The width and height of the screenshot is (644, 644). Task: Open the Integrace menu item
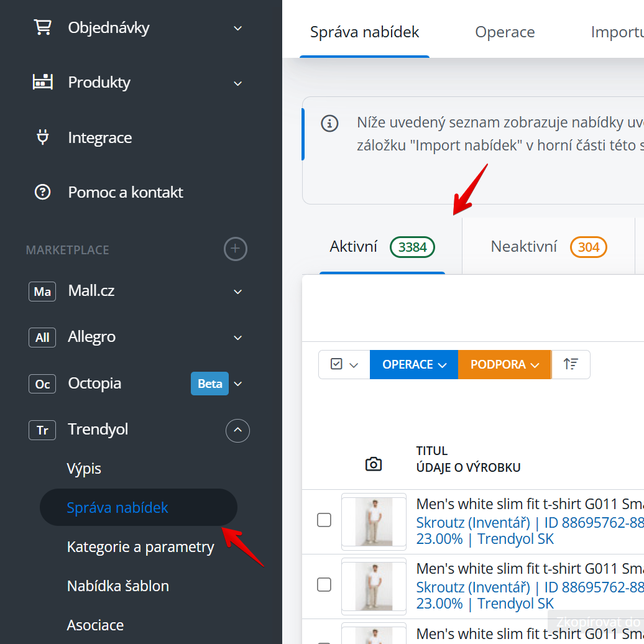(x=100, y=137)
